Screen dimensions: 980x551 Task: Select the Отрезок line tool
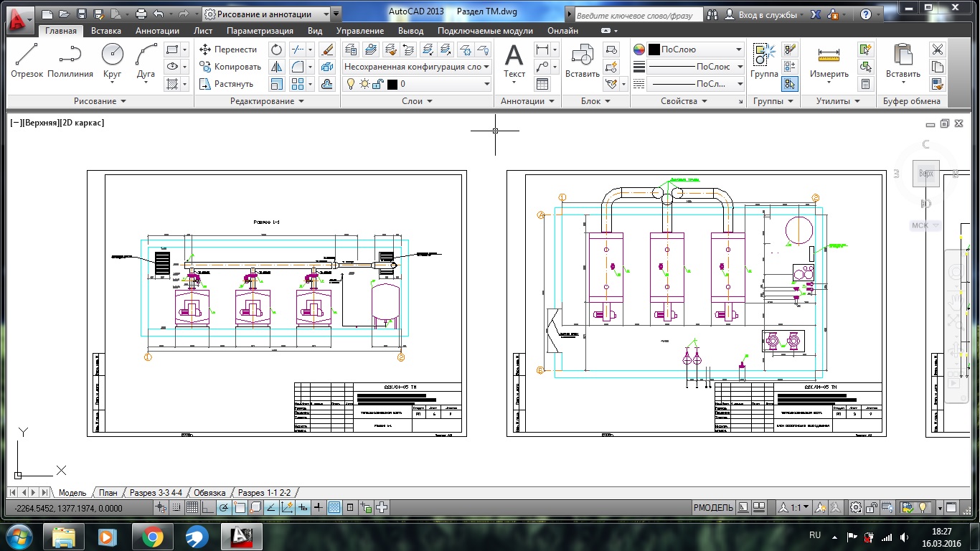click(x=27, y=60)
